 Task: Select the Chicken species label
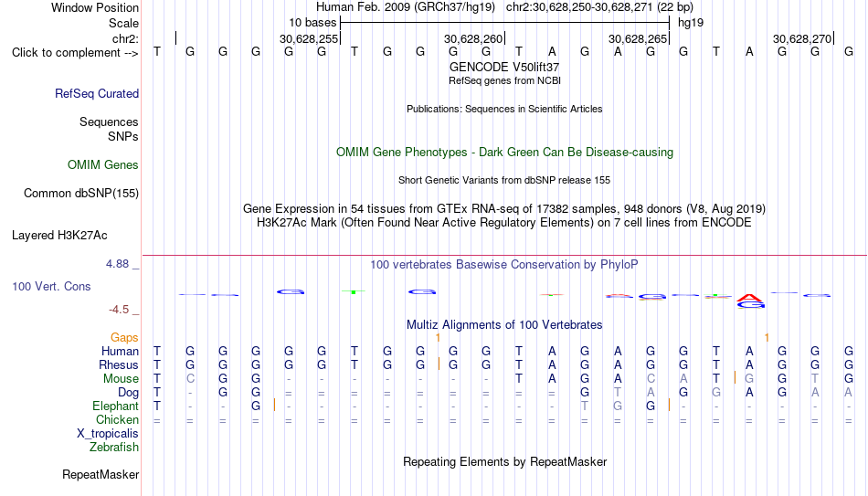tap(117, 419)
